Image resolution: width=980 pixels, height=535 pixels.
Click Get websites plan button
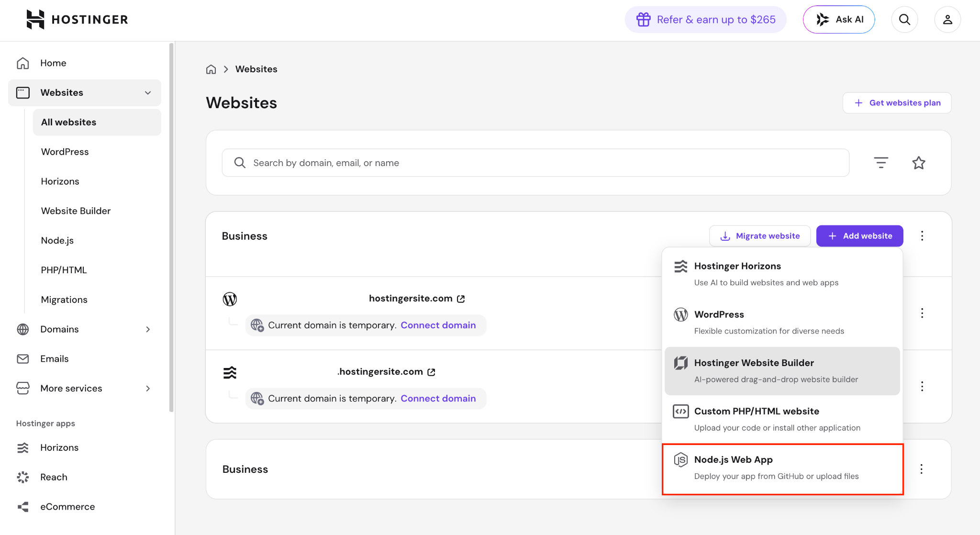tap(897, 103)
